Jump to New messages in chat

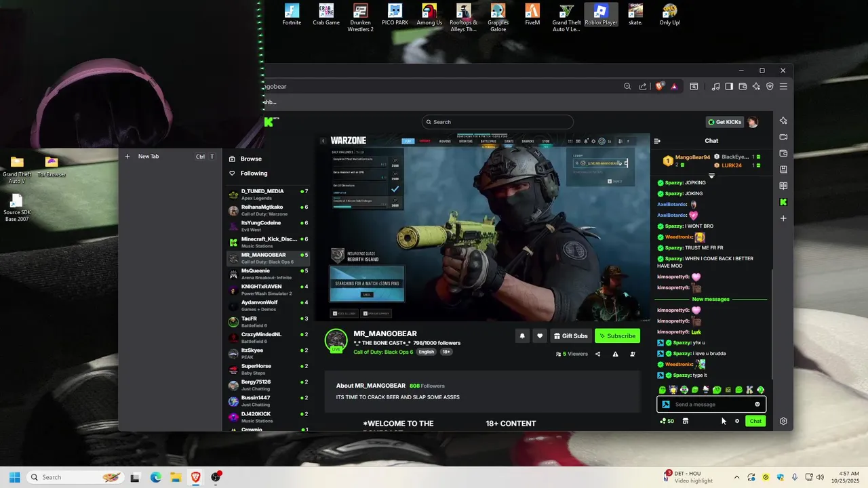tap(711, 299)
